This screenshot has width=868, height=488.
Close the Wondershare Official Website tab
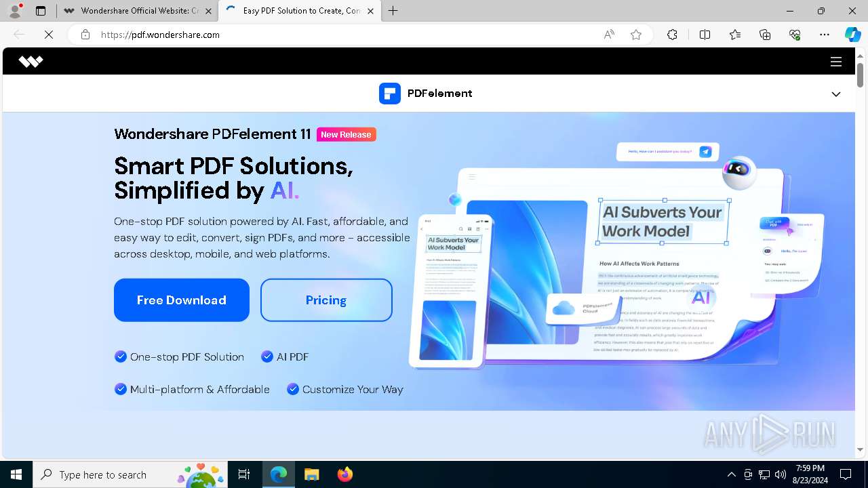pyautogui.click(x=209, y=11)
